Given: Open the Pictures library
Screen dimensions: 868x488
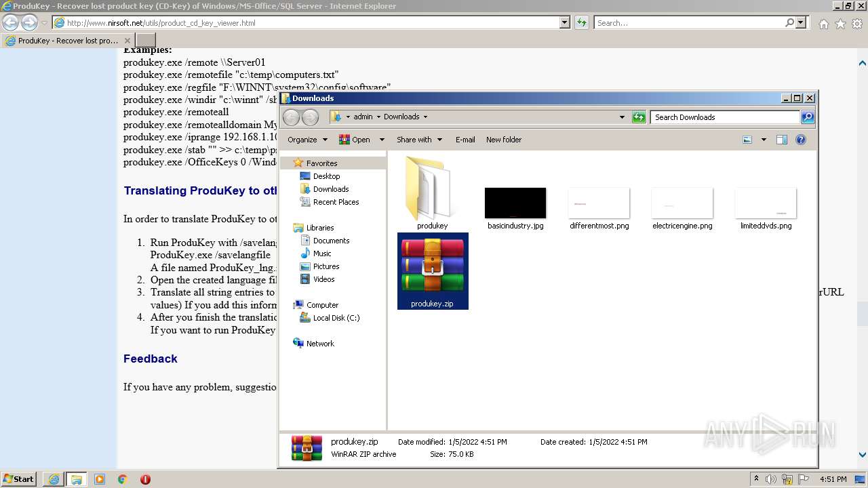Looking at the screenshot, I should tap(326, 266).
